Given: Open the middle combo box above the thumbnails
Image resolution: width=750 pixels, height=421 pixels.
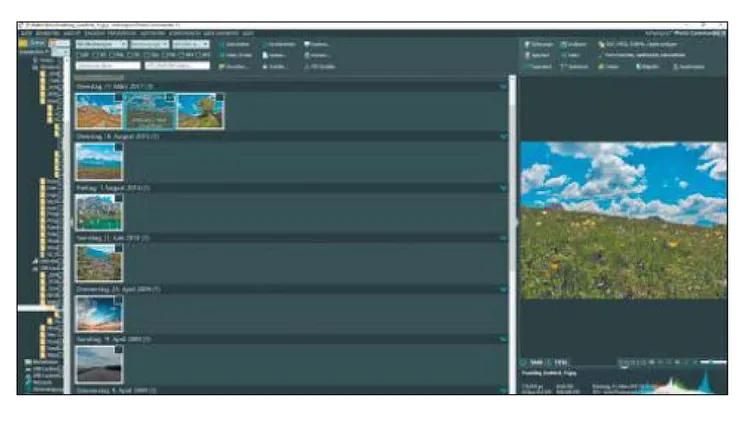Looking at the screenshot, I should pyautogui.click(x=150, y=44).
